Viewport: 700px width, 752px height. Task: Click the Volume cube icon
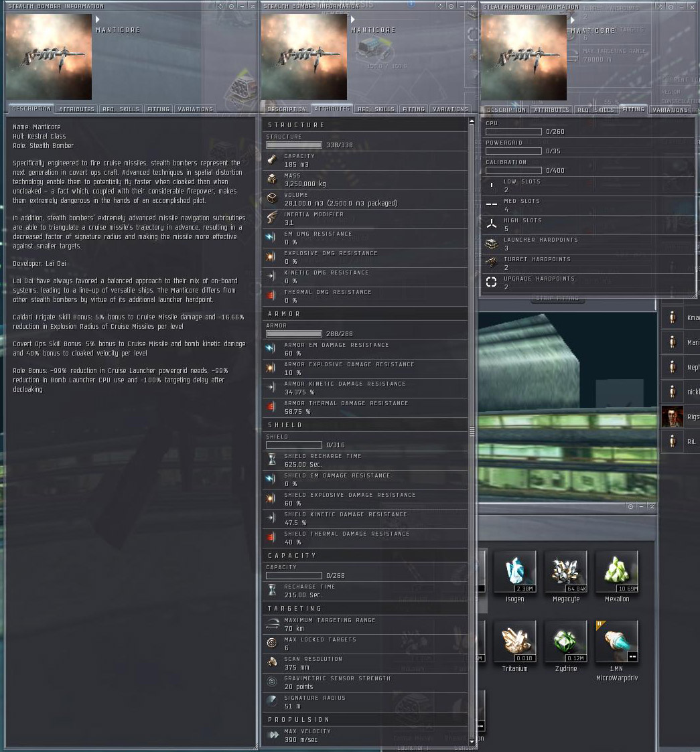[272, 199]
